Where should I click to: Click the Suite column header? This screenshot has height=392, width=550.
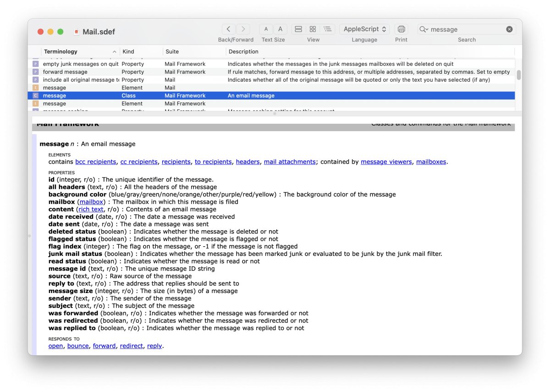[x=172, y=51]
